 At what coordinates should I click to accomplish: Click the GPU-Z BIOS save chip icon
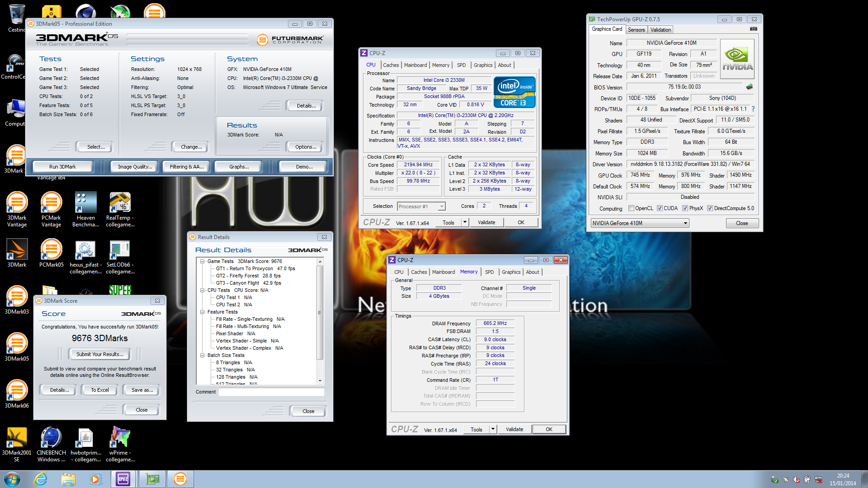[x=750, y=87]
